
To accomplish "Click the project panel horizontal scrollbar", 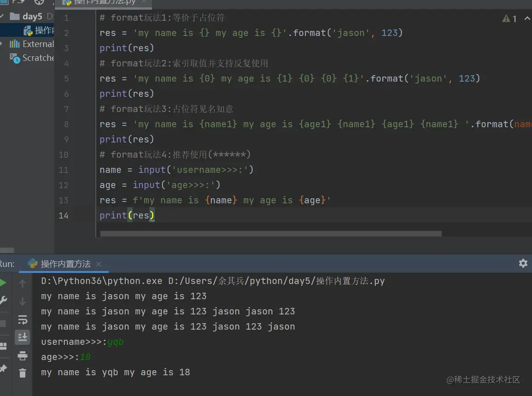I will coord(7,250).
